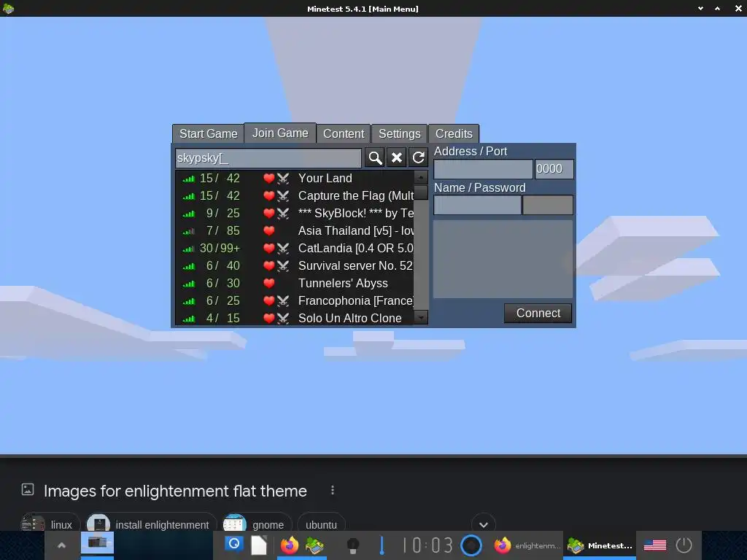Select the Your Land server name

tap(325, 178)
